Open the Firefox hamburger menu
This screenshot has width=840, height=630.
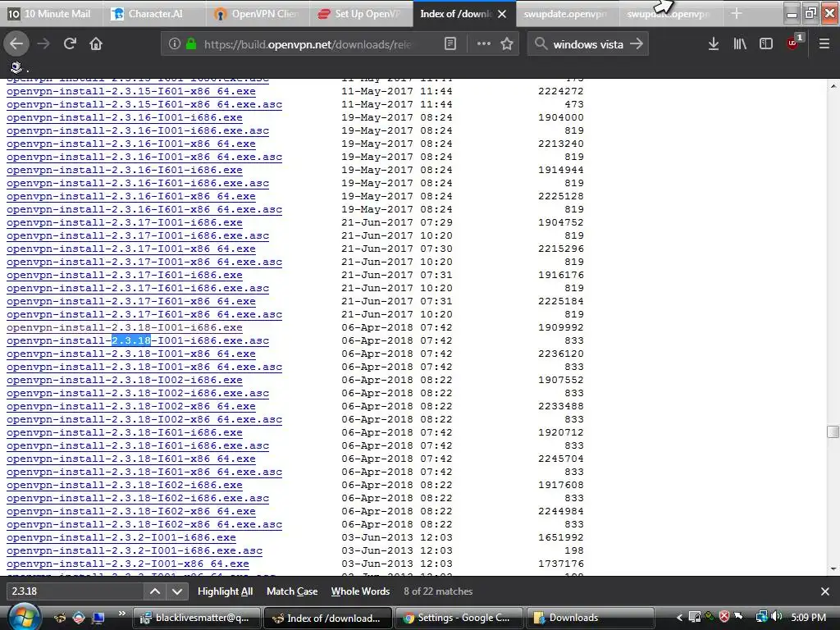click(824, 44)
